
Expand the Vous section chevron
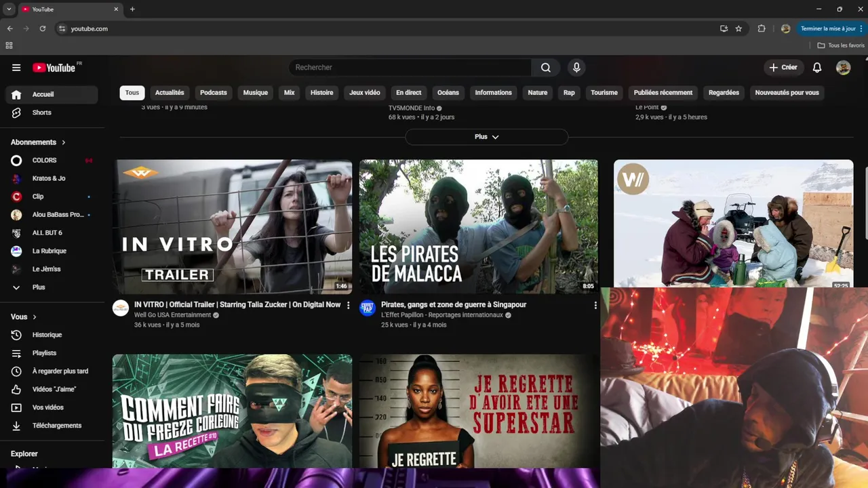[x=35, y=317]
